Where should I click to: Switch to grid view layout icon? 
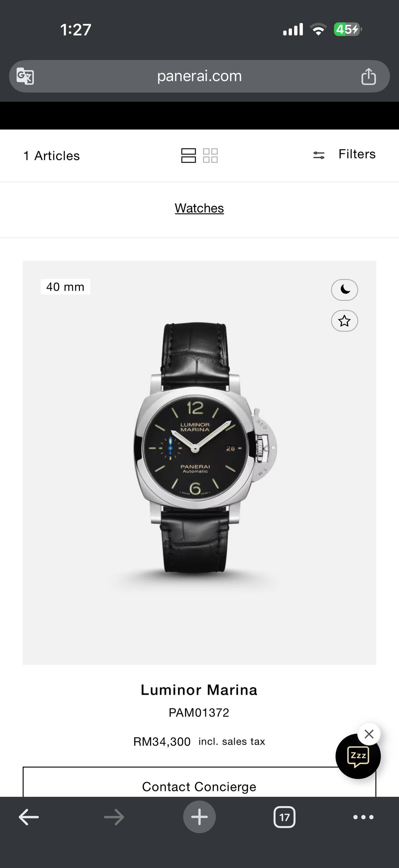tap(210, 156)
